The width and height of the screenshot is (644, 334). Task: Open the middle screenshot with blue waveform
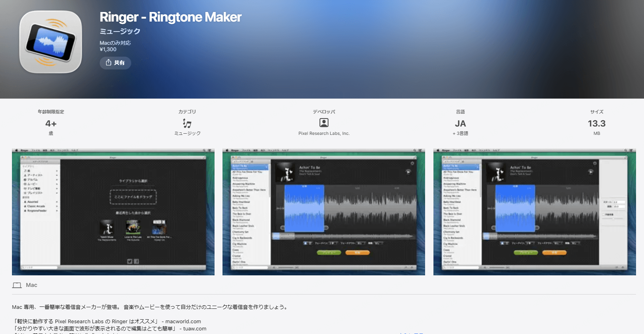point(324,212)
